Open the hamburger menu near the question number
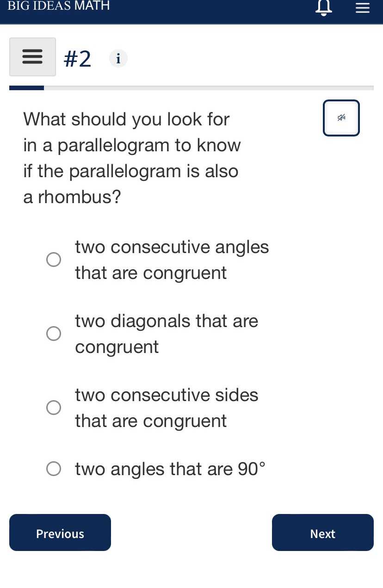 click(32, 56)
